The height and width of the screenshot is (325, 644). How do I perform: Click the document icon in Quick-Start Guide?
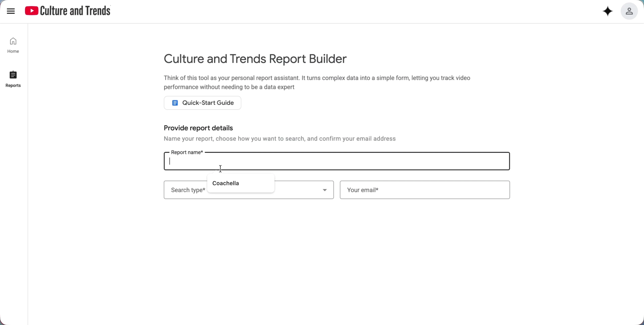point(175,103)
